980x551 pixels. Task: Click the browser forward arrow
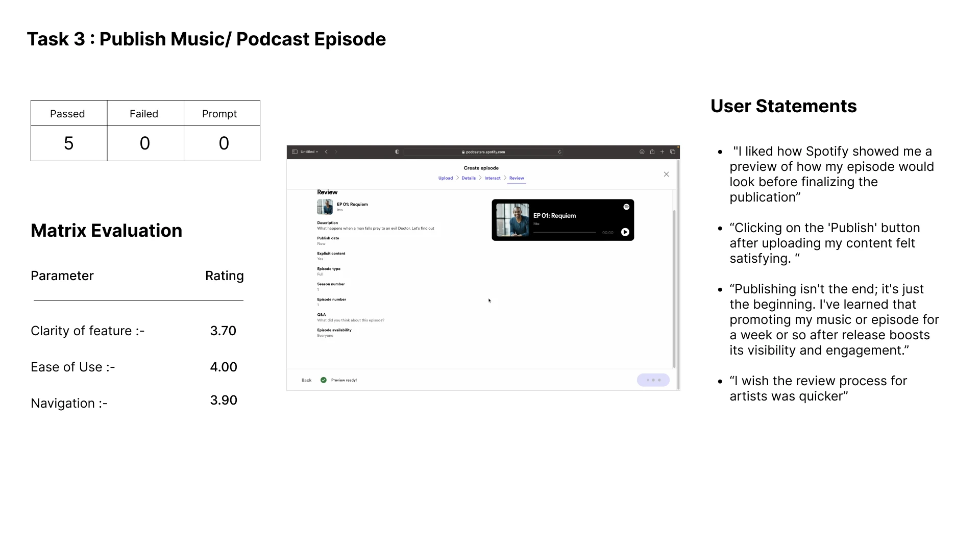[336, 152]
